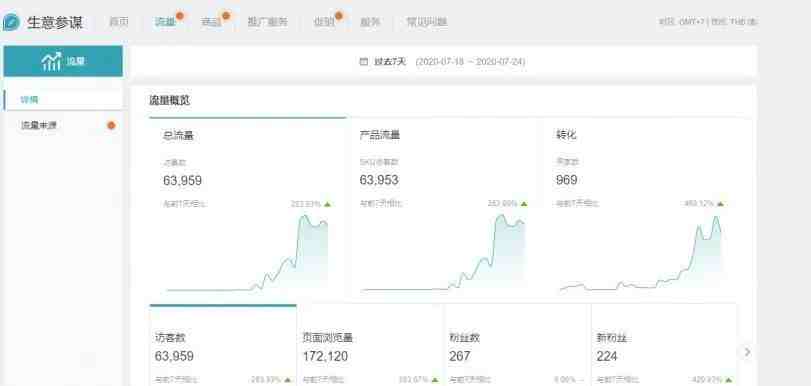Image resolution: width=811 pixels, height=386 pixels.
Task: Click the orange dot next to 流量来源
Action: point(111,125)
